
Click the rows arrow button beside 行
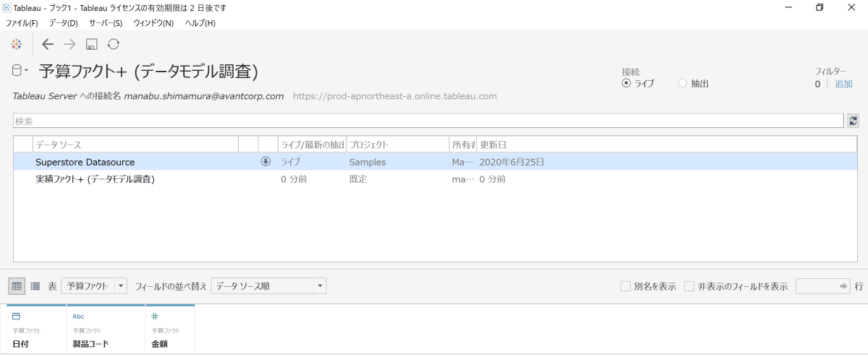pyautogui.click(x=844, y=286)
